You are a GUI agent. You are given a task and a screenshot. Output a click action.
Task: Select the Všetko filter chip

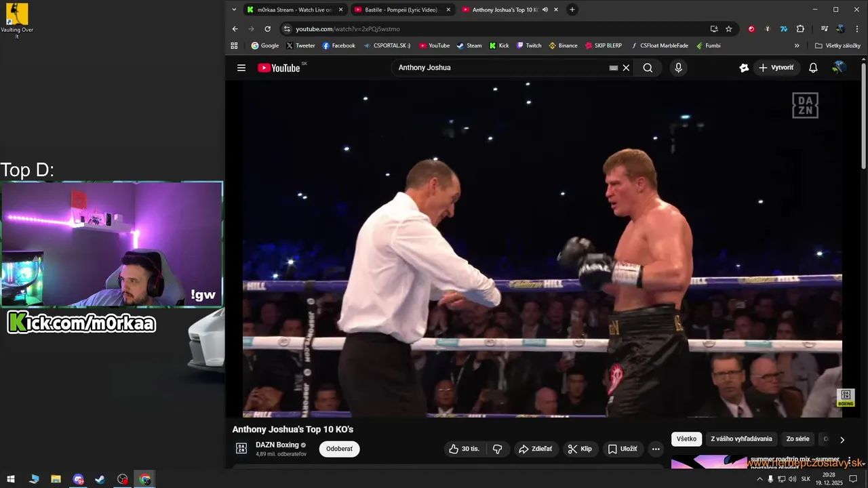coord(686,439)
